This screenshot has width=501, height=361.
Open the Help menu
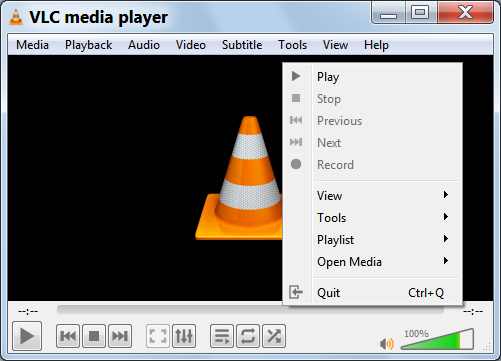click(x=376, y=45)
